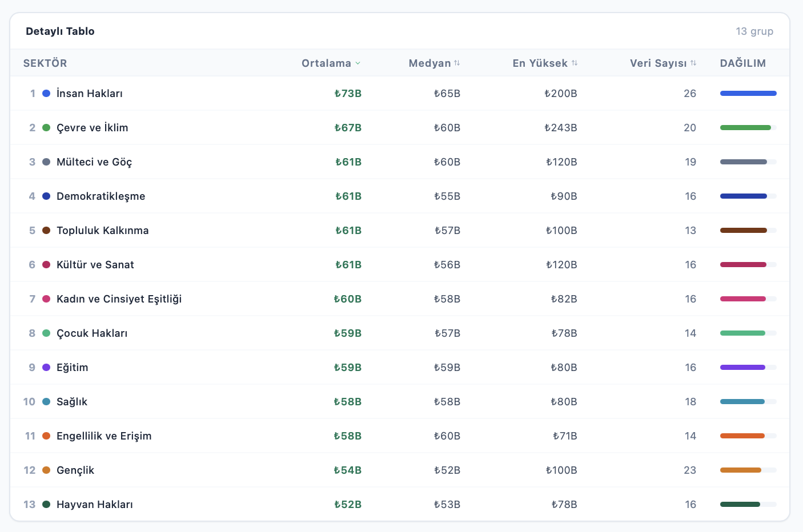Click the sort icon next to Medyan
803x532 pixels.
tap(457, 63)
